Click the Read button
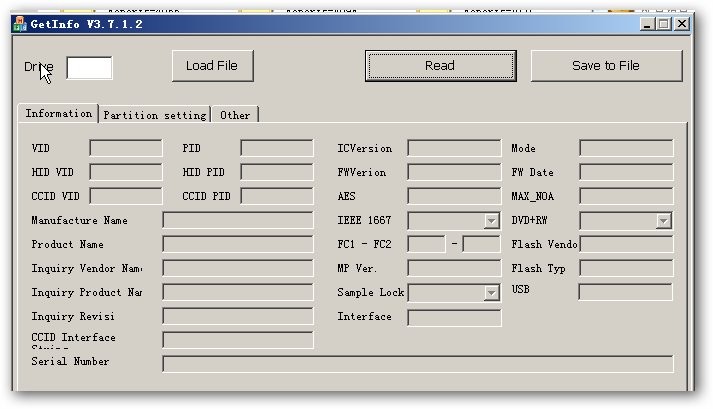This screenshot has width=713, height=409. click(x=440, y=66)
